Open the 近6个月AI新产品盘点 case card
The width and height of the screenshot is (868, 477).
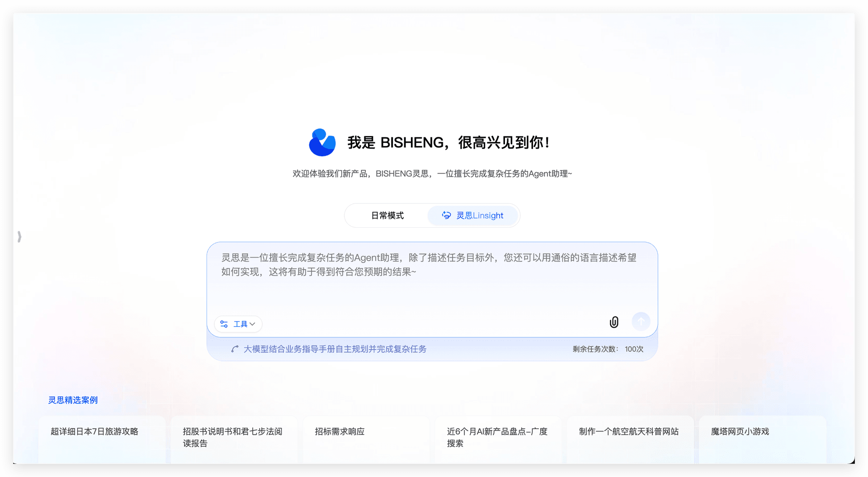tap(498, 439)
